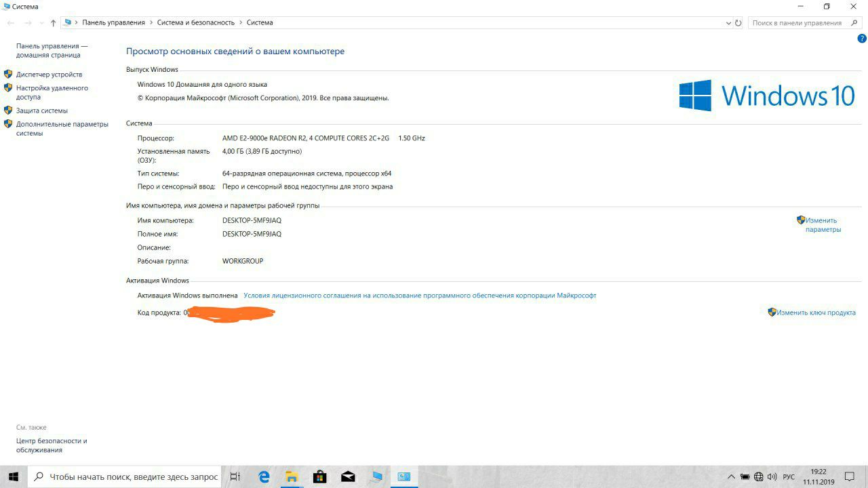Click the network globe tray icon
Viewport: 868px width, 488px height.
(759, 476)
